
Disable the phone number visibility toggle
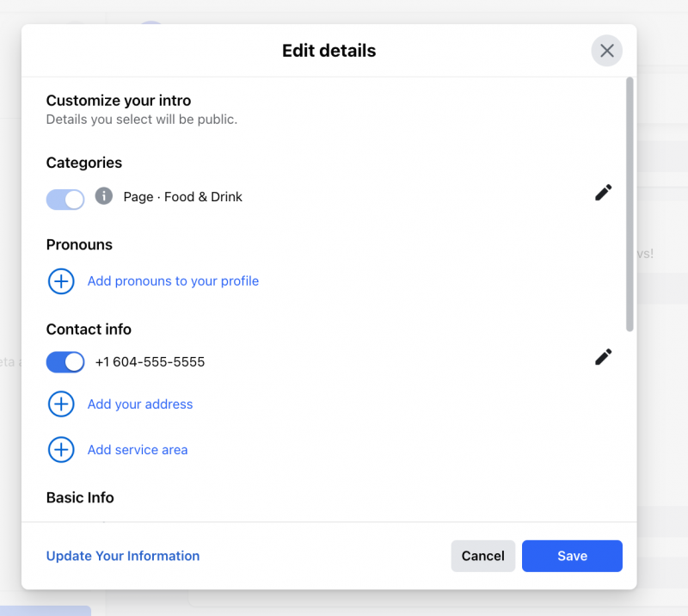[65, 362]
